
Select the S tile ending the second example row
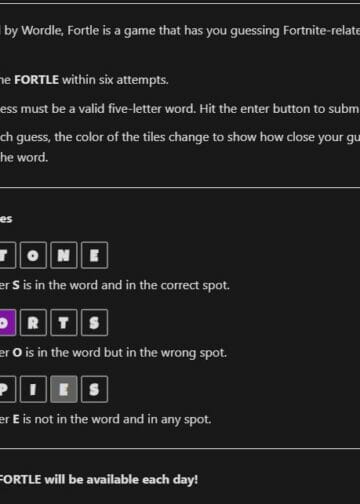point(94,322)
